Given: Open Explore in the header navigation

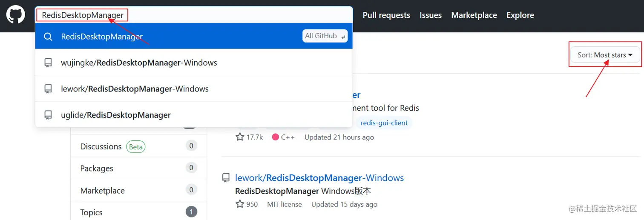Looking at the screenshot, I should click(x=520, y=15).
